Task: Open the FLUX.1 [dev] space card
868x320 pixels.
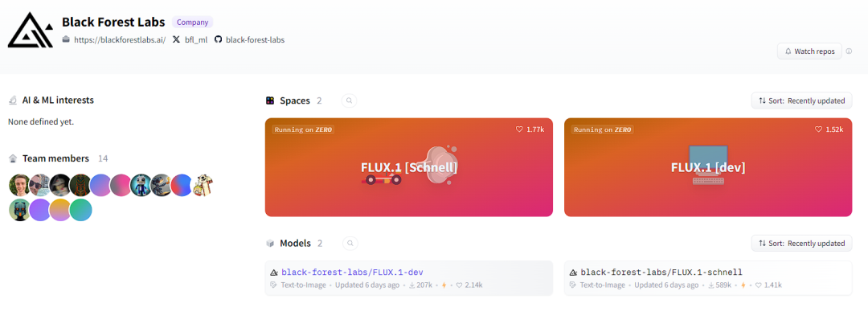Action: 708,167
